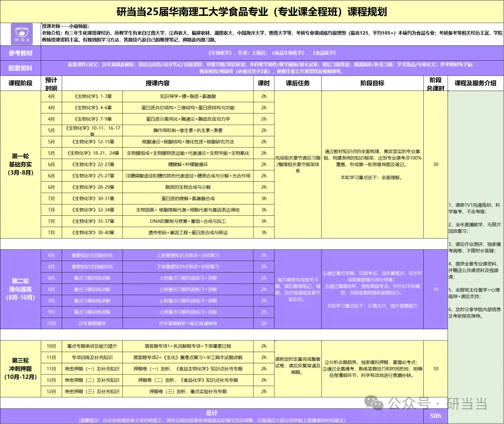
Task: Select the 阶段目标 column header
Action: pyautogui.click(x=372, y=83)
